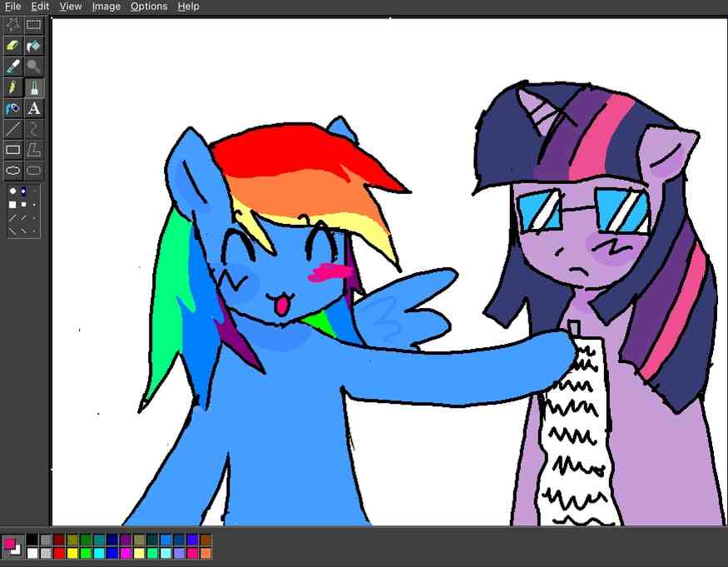Screen dimensions: 728x567
Task: Pick the lime green color swatch
Action: [86, 553]
